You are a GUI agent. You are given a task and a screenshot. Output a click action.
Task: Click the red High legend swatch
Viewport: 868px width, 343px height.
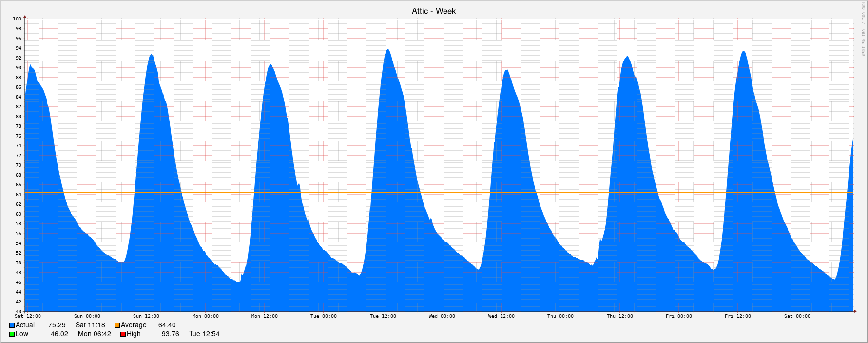tap(123, 334)
